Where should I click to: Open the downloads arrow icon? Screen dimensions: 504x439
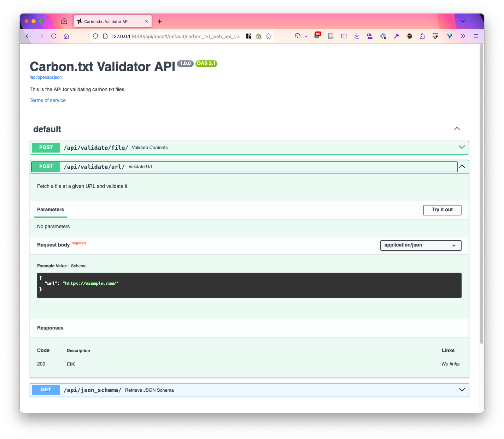(357, 36)
